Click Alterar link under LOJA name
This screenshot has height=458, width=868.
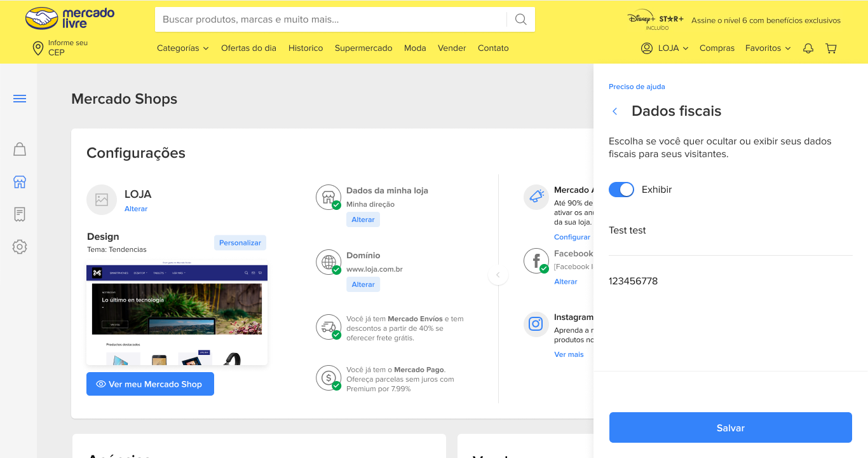(136, 209)
